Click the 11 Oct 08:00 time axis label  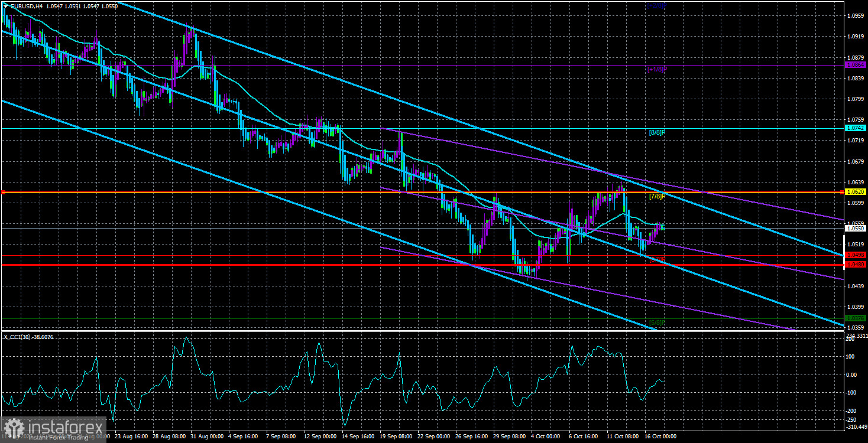pyautogui.click(x=622, y=437)
